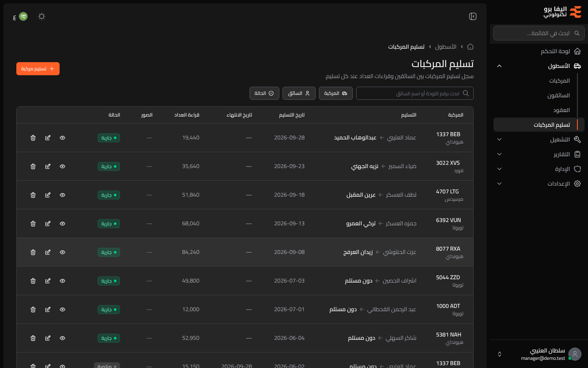588x368 pixels.
Task: Delete the 1337 BEB handover dated 2026-09-28
Action: pos(33,138)
